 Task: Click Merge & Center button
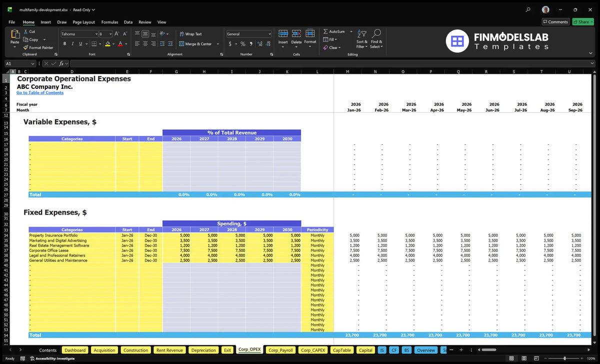coord(195,44)
